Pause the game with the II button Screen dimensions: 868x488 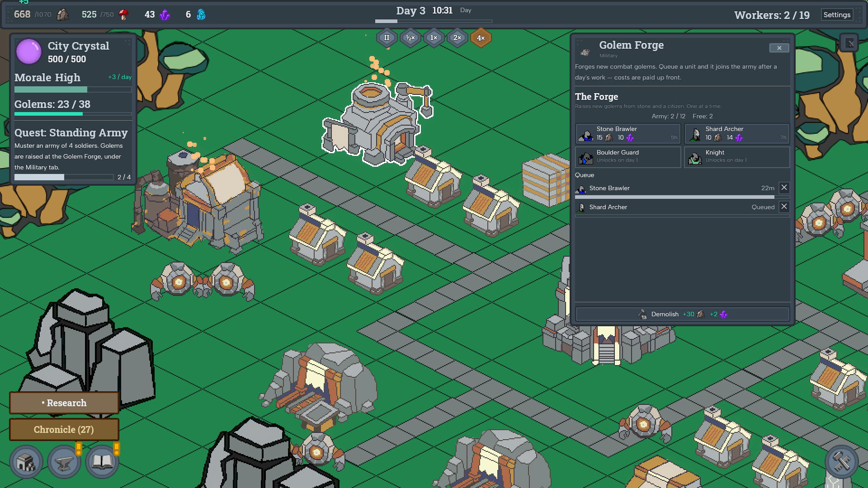tap(387, 38)
